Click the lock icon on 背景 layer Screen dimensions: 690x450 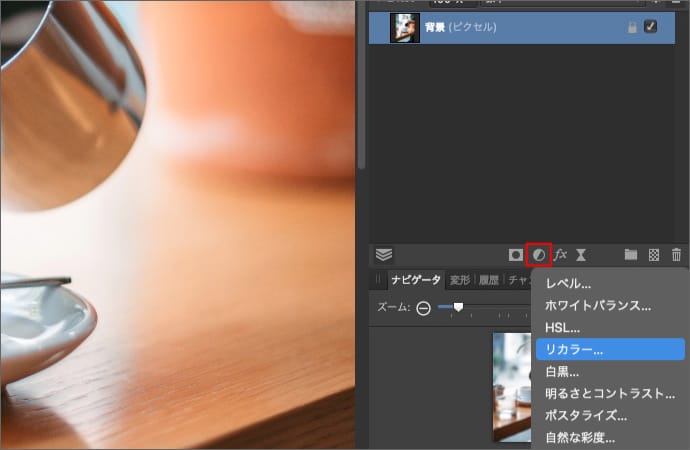pos(631,28)
